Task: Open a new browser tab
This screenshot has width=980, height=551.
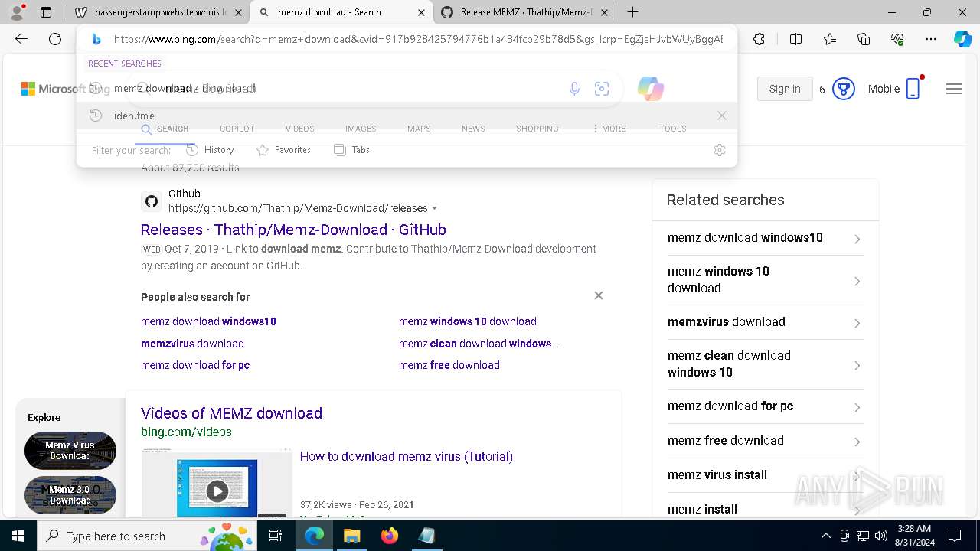Action: (x=632, y=12)
